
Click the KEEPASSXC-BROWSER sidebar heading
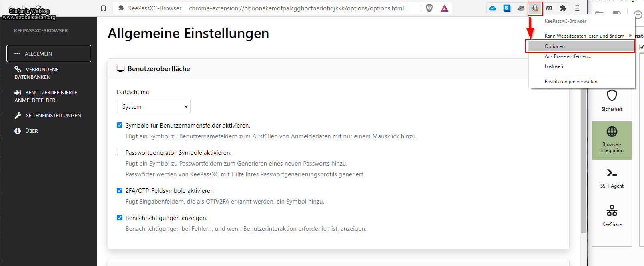pos(41,31)
